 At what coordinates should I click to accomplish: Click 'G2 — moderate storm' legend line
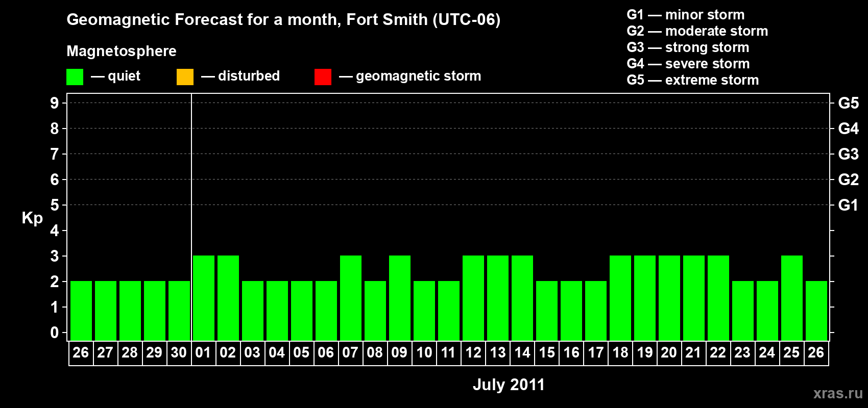tap(697, 31)
